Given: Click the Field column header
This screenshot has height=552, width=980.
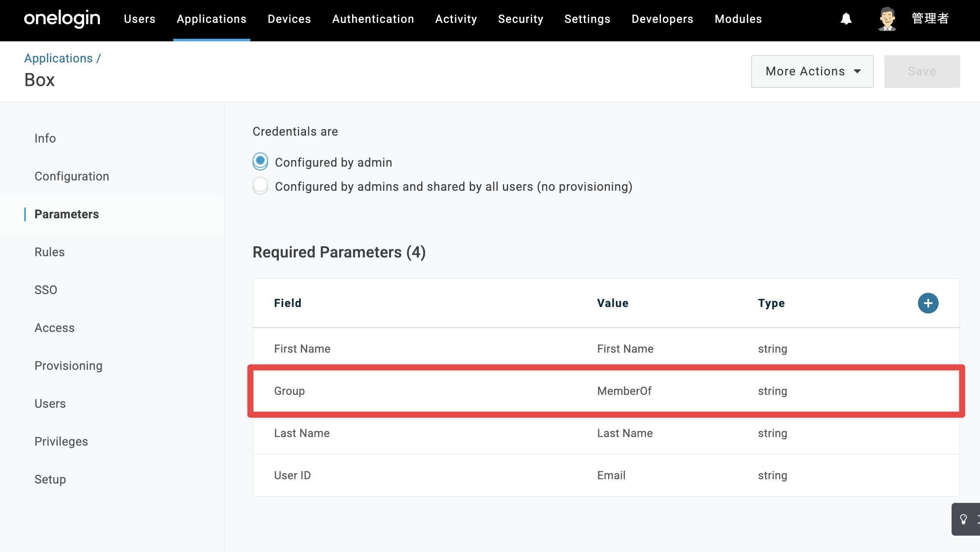Looking at the screenshot, I should point(287,303).
